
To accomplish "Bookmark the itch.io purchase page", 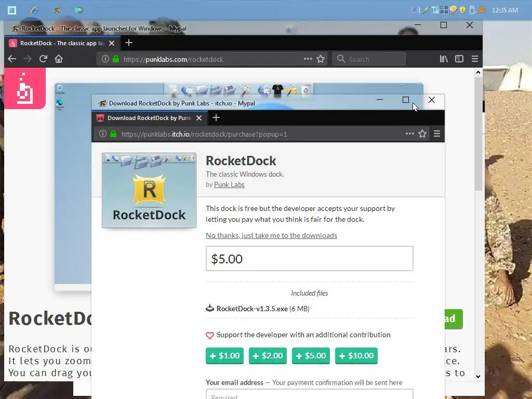I will [422, 134].
